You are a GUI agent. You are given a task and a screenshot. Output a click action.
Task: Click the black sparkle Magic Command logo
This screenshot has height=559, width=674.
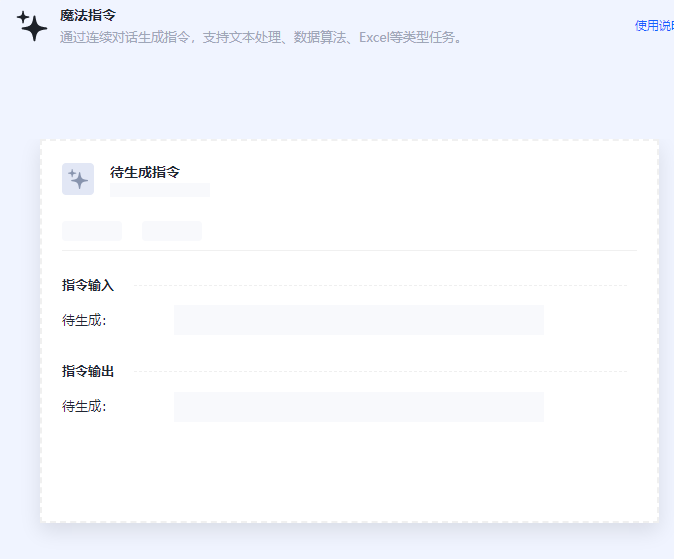(32, 27)
